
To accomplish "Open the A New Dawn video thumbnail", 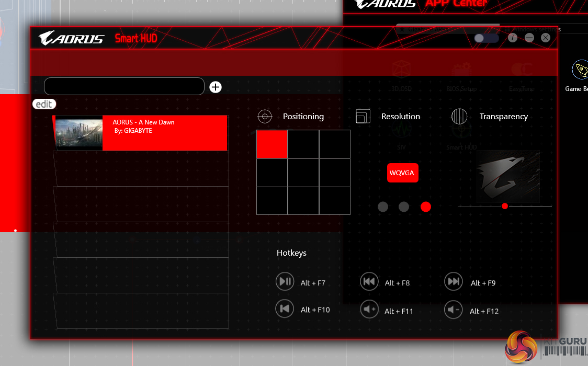I will coord(79,133).
